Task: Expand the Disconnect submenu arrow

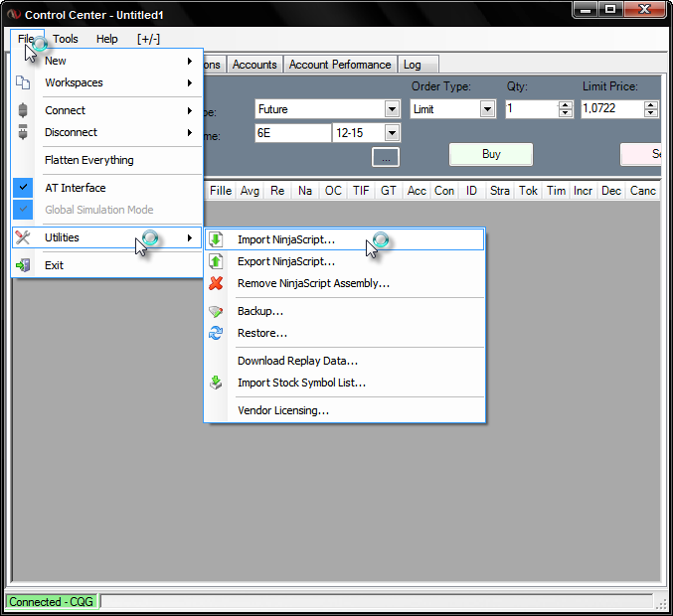Action: pos(189,132)
